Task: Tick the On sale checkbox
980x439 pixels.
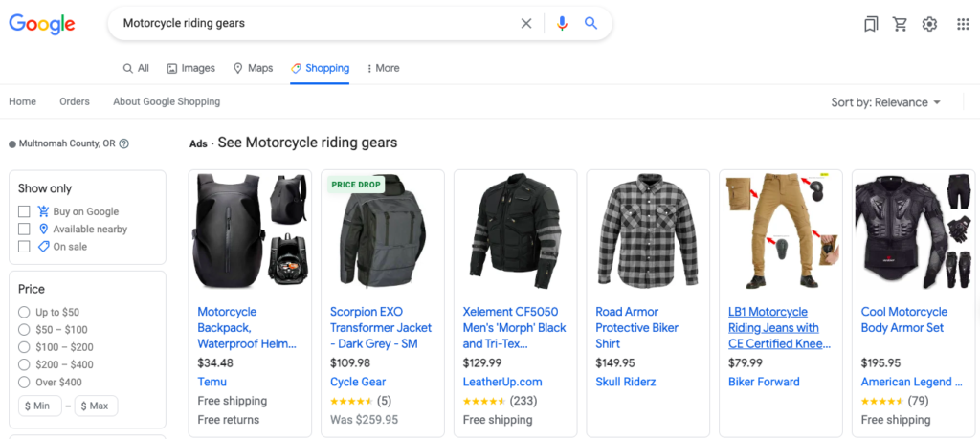Action: point(24,247)
